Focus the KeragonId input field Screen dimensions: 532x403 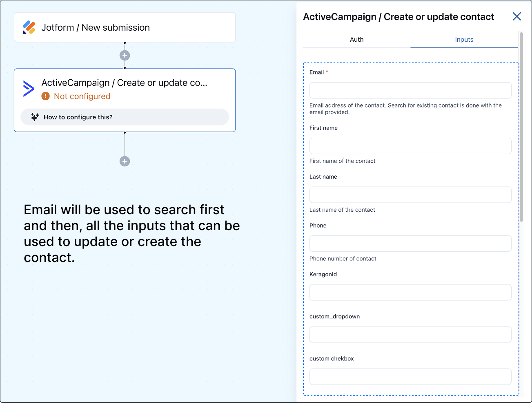(x=410, y=292)
